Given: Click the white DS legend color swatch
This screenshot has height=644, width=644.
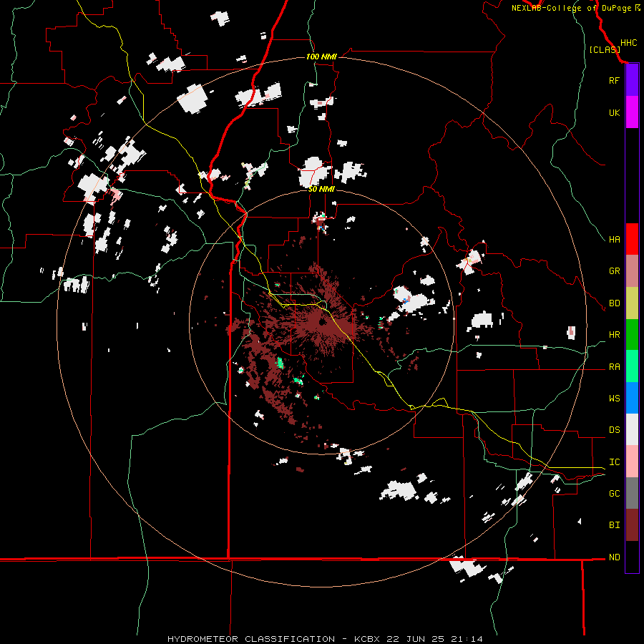Looking at the screenshot, I should [x=632, y=429].
